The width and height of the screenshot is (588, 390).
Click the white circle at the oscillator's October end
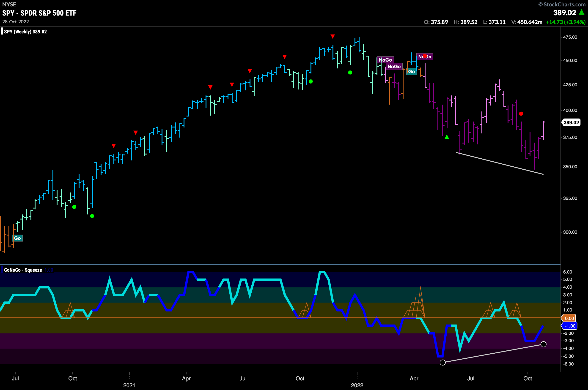543,344
